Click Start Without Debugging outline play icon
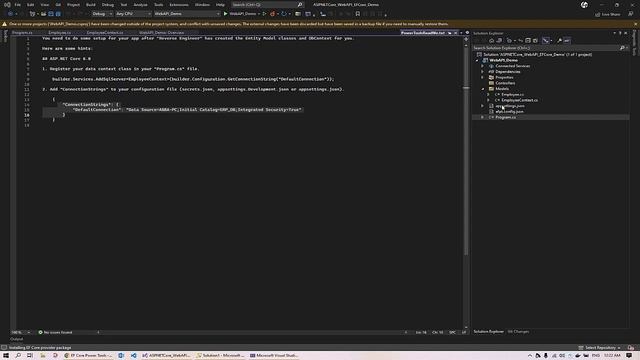The image size is (640, 360). [x=264, y=14]
